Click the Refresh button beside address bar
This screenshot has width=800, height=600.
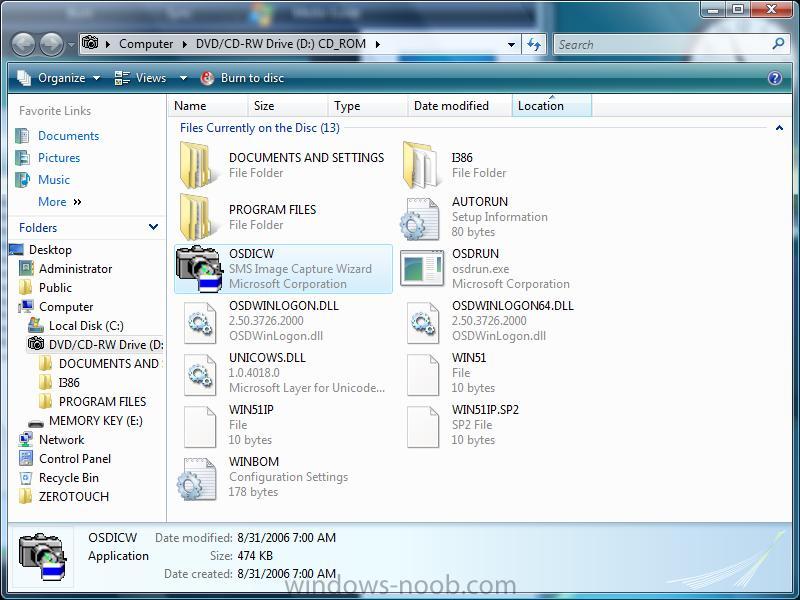(x=534, y=44)
